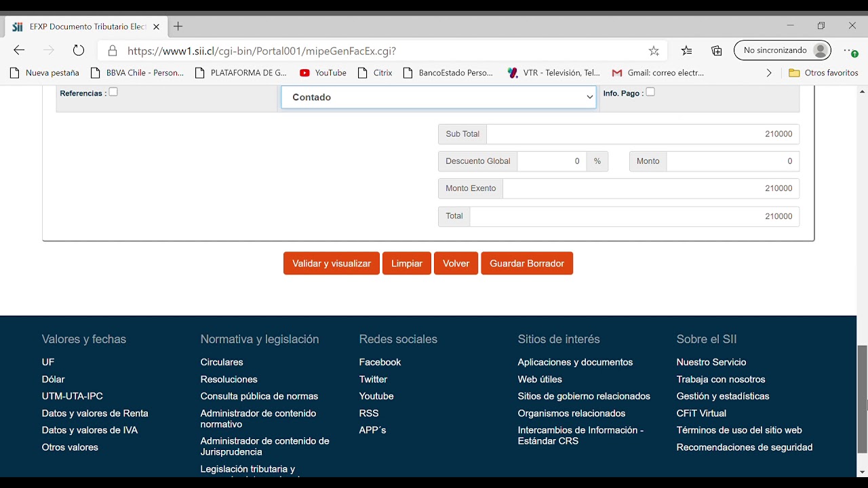Viewport: 868px width, 488px height.
Task: Open Gestión y estadísticas link
Action: pos(723,396)
